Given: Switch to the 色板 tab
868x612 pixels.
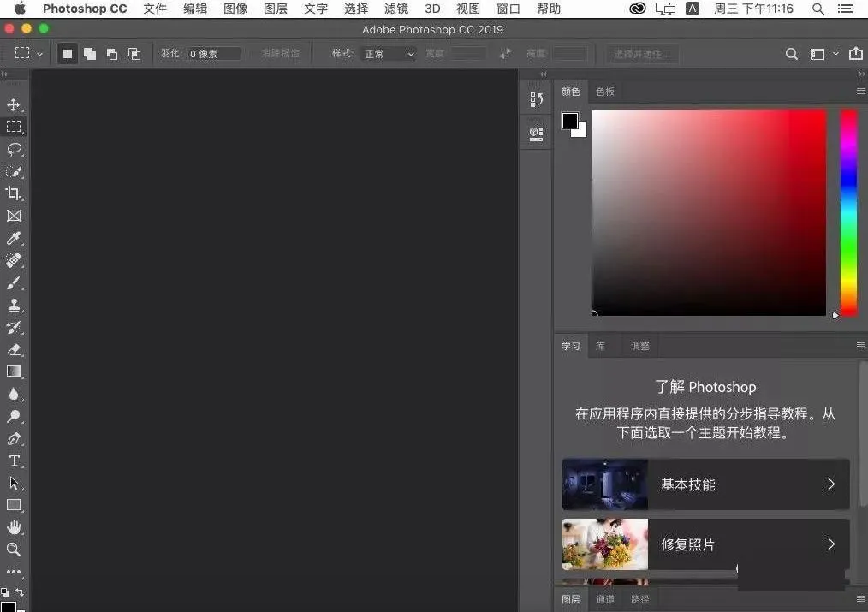Looking at the screenshot, I should tap(605, 92).
